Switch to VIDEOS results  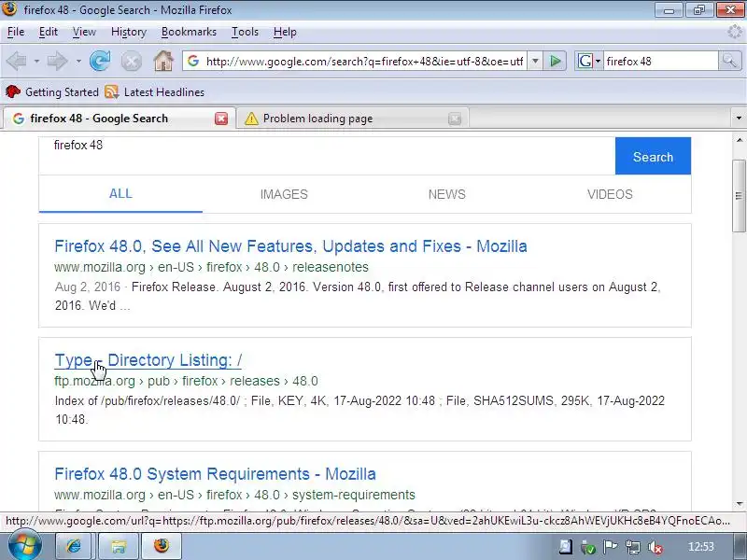pyautogui.click(x=610, y=194)
